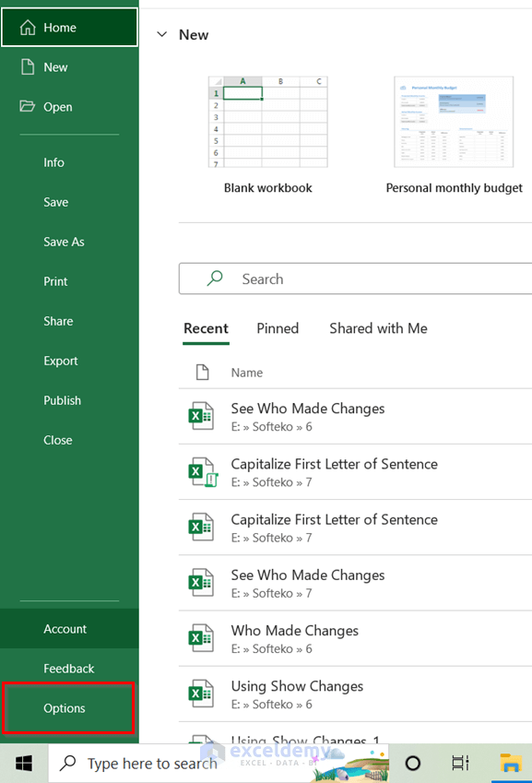Viewport: 532px width, 783px height.
Task: Send Feedback to Microsoft
Action: (x=68, y=669)
